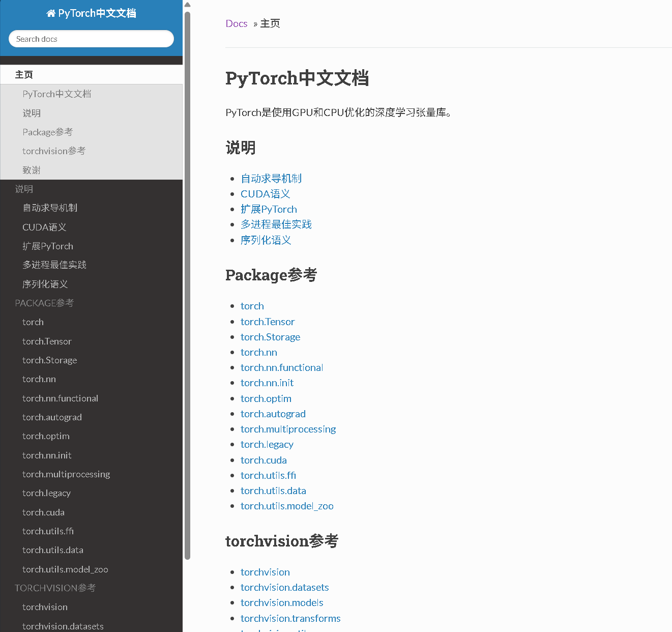Click the home icon in the sidebar header
The image size is (672, 632).
coord(50,13)
